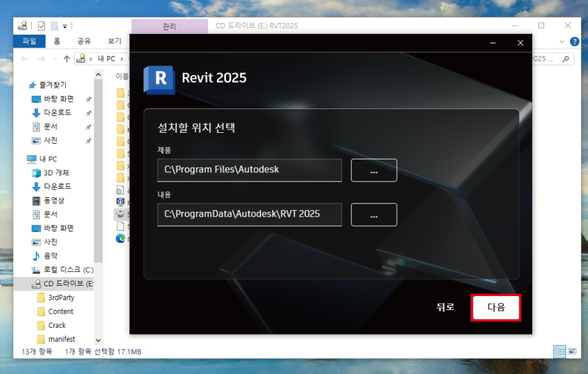The image size is (588, 374).
Task: Edit the C:\Program Files\Autodesk path field
Action: (x=250, y=170)
